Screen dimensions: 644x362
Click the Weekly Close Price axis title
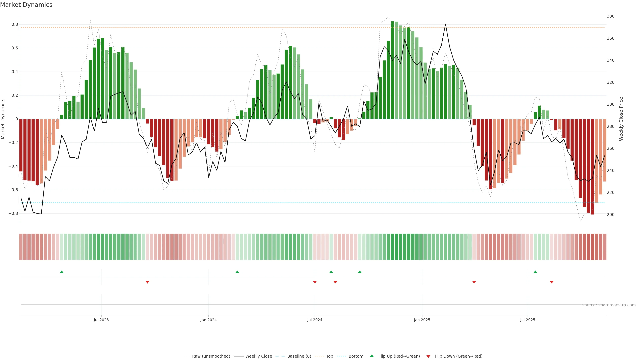pos(621,119)
